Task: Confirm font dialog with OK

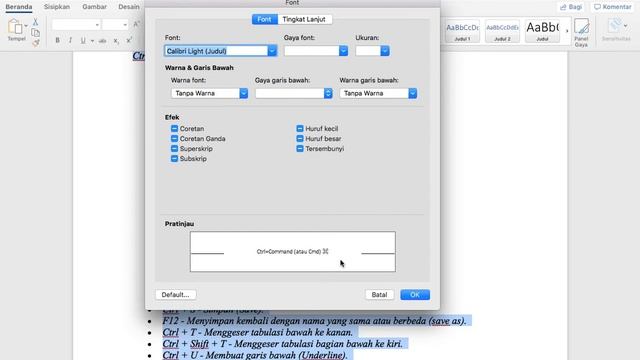Action: (x=415, y=295)
